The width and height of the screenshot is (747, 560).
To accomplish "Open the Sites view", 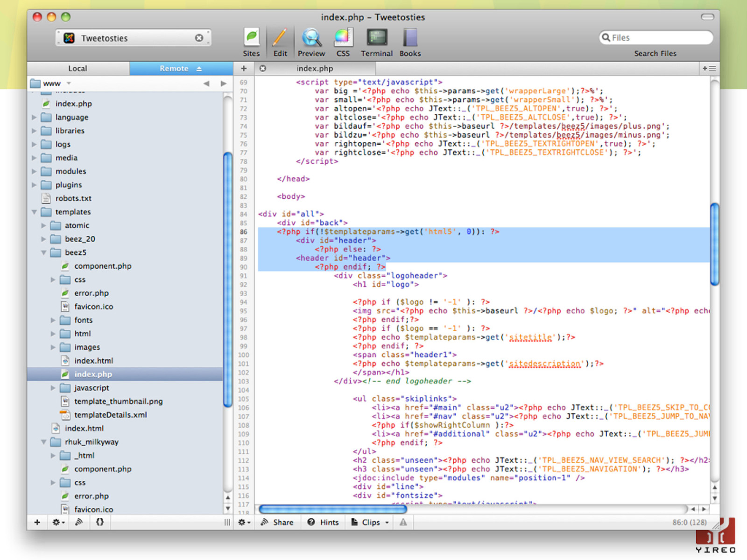I will (x=251, y=42).
